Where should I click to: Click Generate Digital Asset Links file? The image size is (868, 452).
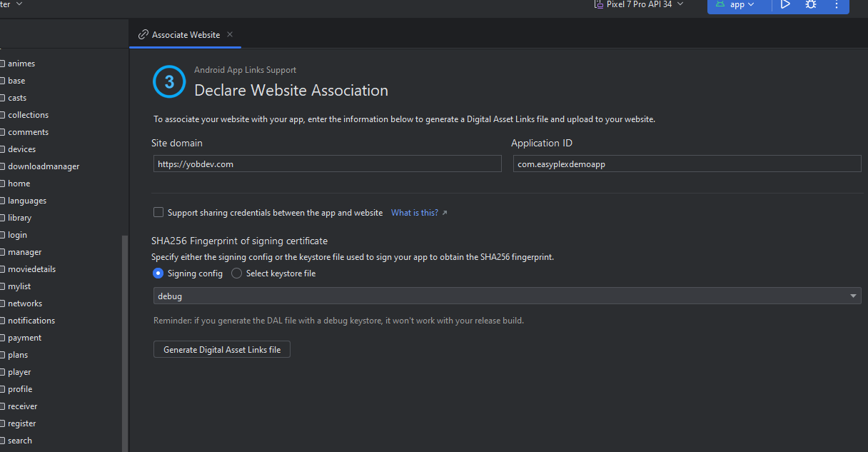[222, 350]
